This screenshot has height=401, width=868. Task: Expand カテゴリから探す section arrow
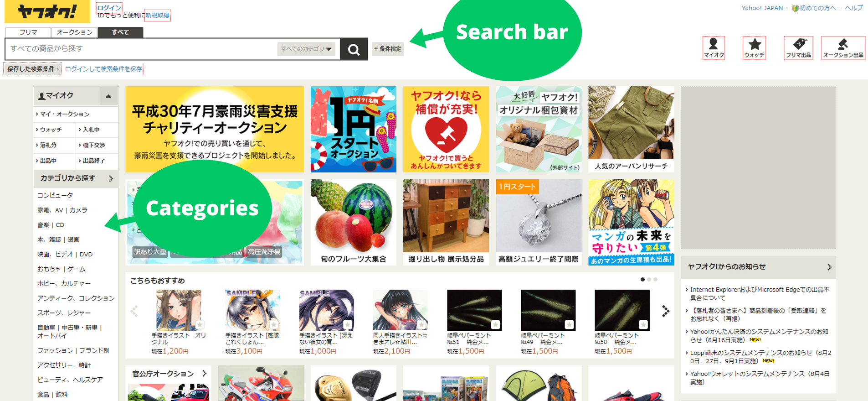pos(111,178)
